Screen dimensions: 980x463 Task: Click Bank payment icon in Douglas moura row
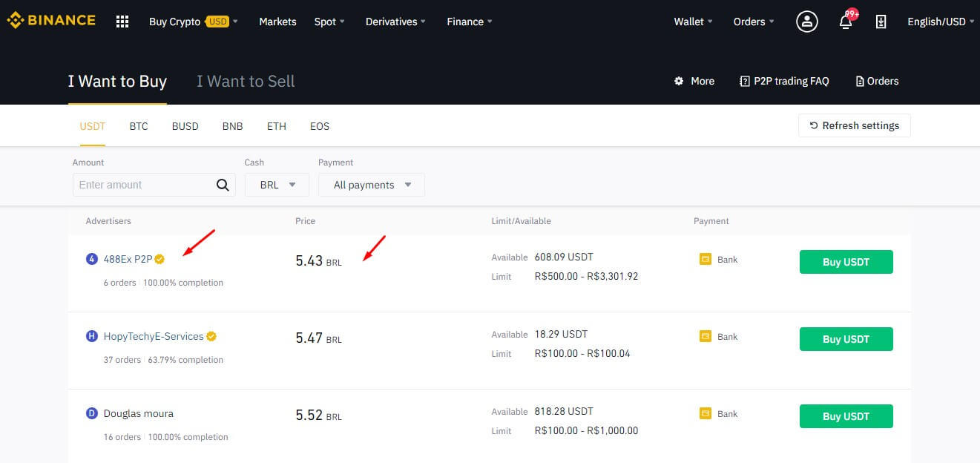click(706, 413)
